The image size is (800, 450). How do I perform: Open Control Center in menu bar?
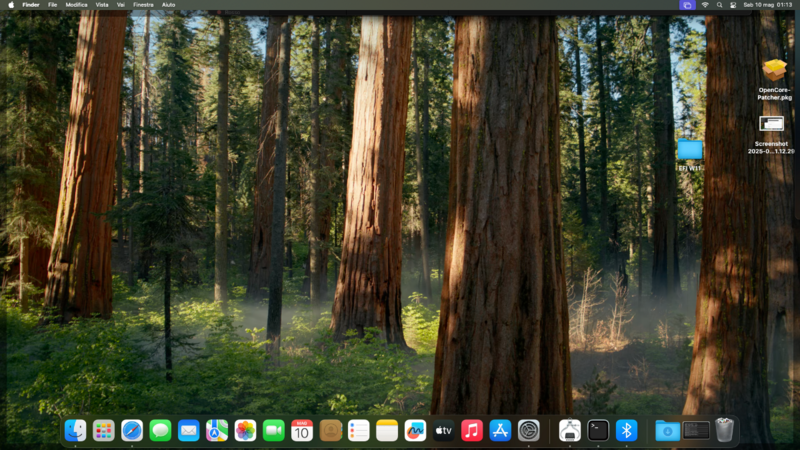(x=732, y=5)
